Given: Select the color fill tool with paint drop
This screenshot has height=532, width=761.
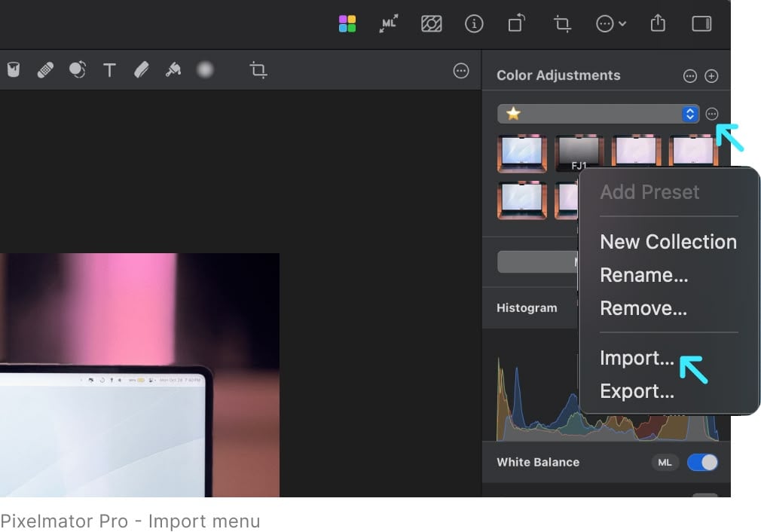Looking at the screenshot, I should coord(173,70).
